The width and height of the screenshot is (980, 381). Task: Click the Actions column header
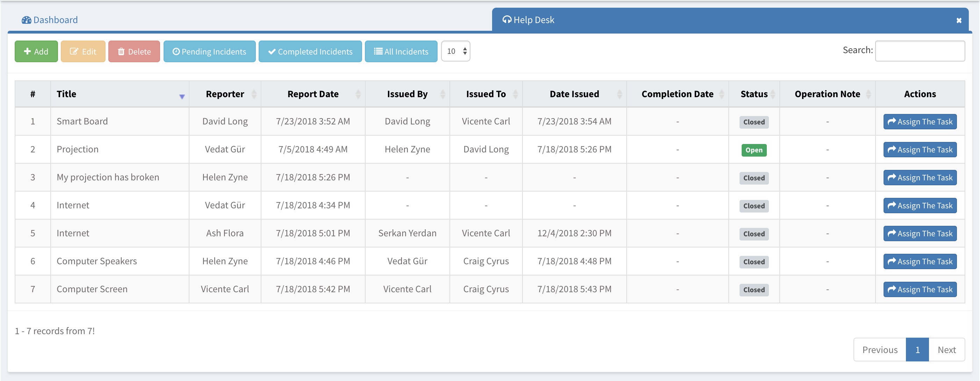coord(920,94)
